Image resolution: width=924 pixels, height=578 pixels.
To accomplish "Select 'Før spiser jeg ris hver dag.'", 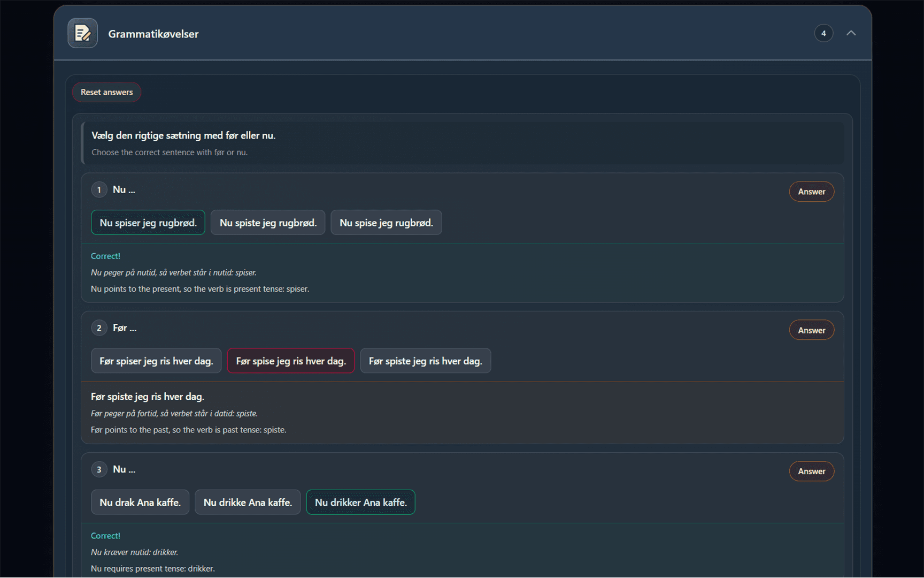I will (156, 361).
